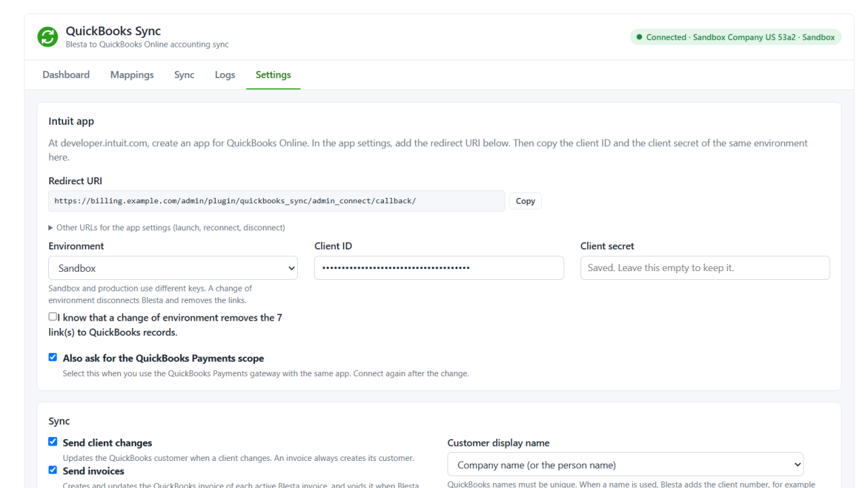Click the Client secret label
The width and height of the screenshot is (868, 488).
click(x=608, y=246)
